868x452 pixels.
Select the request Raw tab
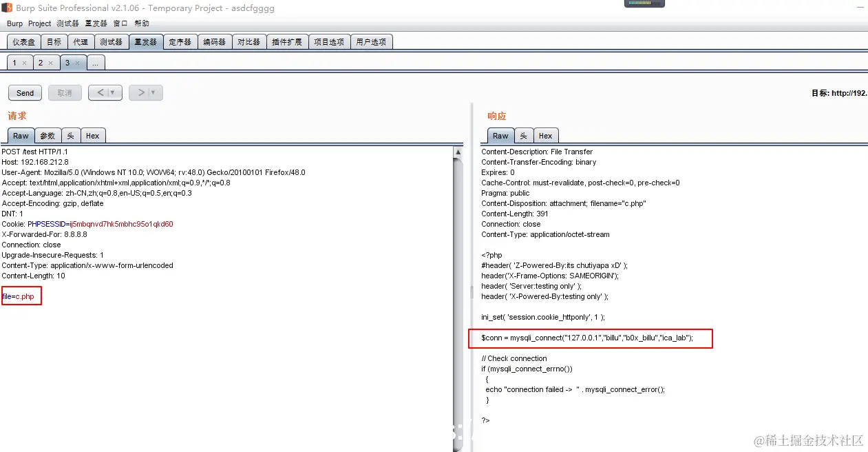click(x=21, y=136)
